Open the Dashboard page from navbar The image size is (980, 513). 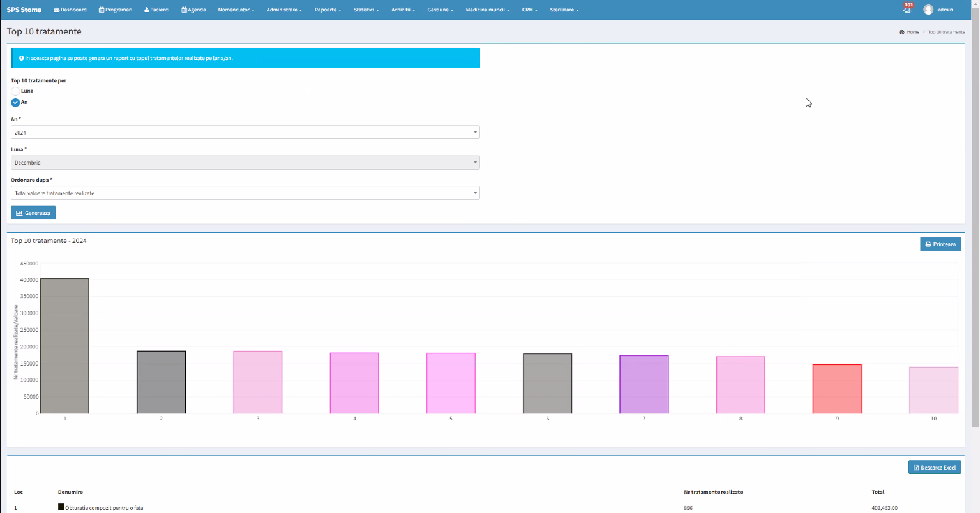(70, 10)
